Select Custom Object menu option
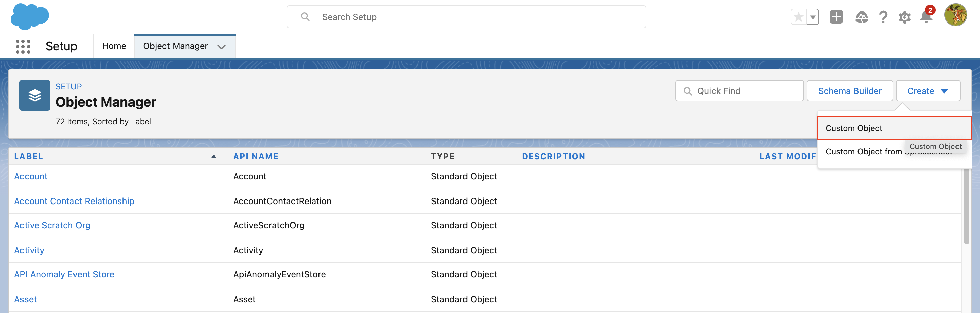Screen dimensions: 980x313 click(x=854, y=128)
